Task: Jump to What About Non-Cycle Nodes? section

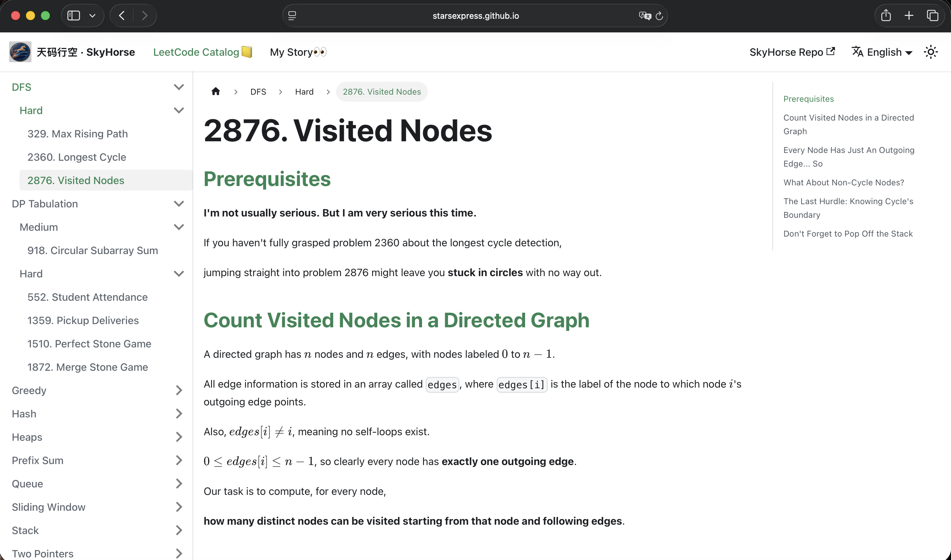Action: [843, 182]
